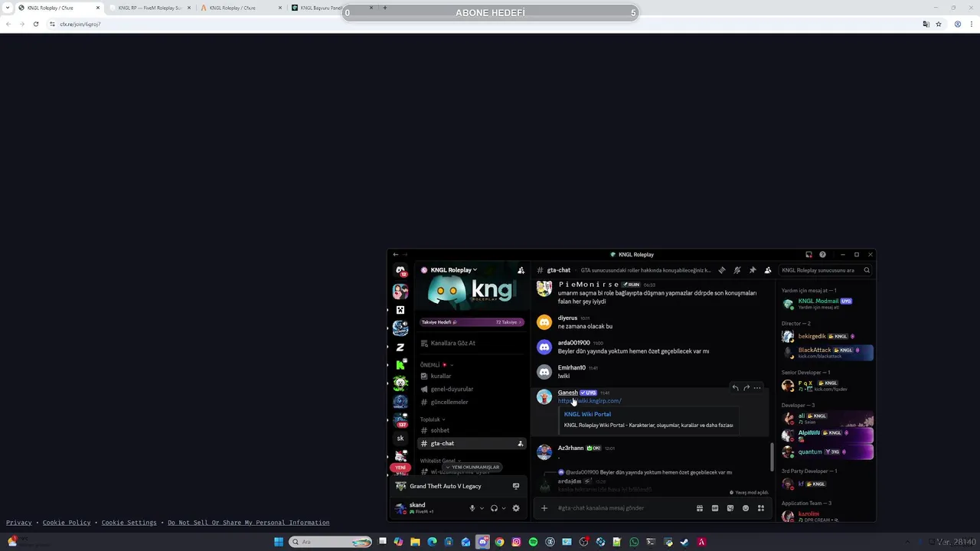This screenshot has height=551, width=980.
Task: Open KNGL Wiki Portal embed title
Action: point(587,414)
